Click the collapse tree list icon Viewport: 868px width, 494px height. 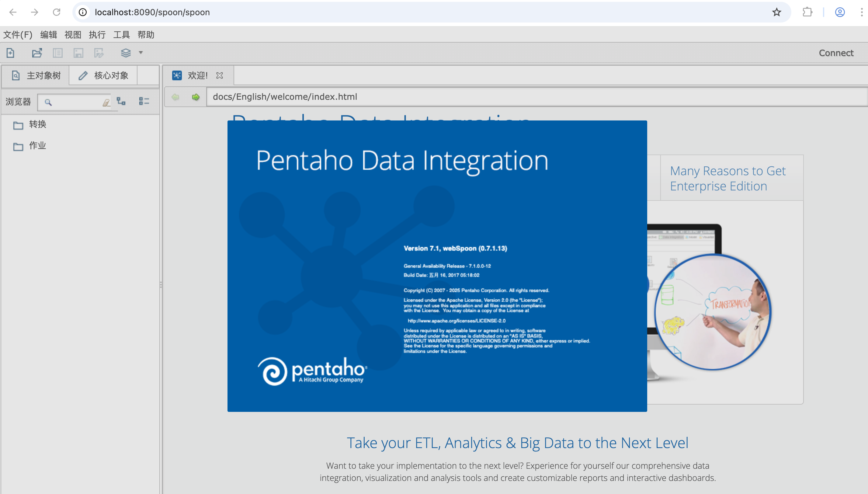click(x=144, y=101)
